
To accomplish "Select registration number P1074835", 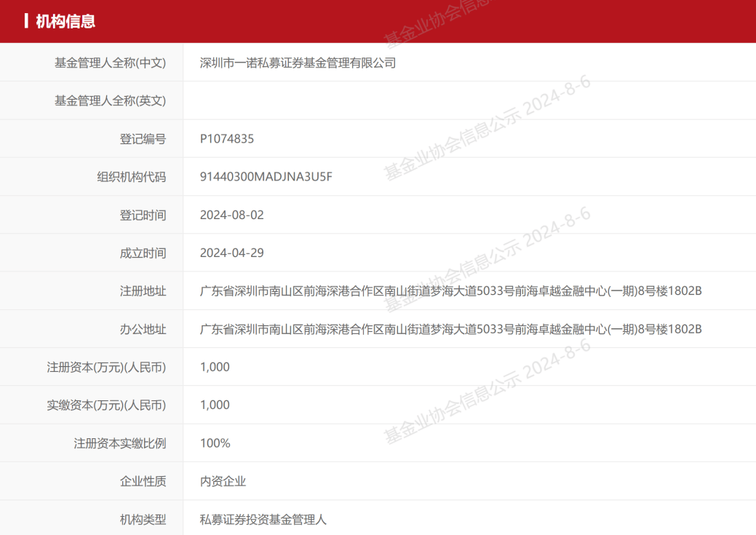I will click(226, 139).
